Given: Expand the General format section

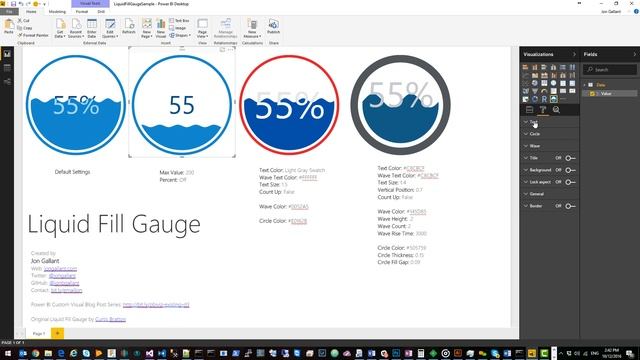Looking at the screenshot, I should [549, 194].
